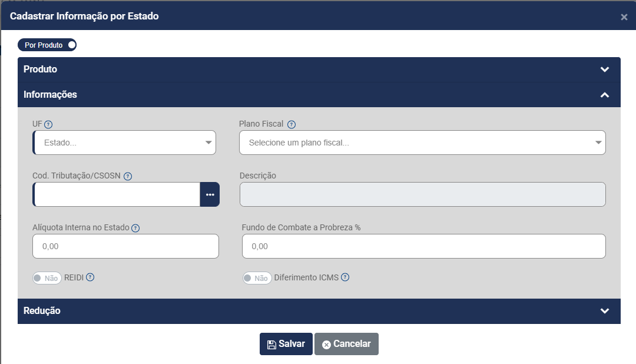636x364 pixels.
Task: Click the Diferimento ICMS help icon
Action: click(x=345, y=277)
